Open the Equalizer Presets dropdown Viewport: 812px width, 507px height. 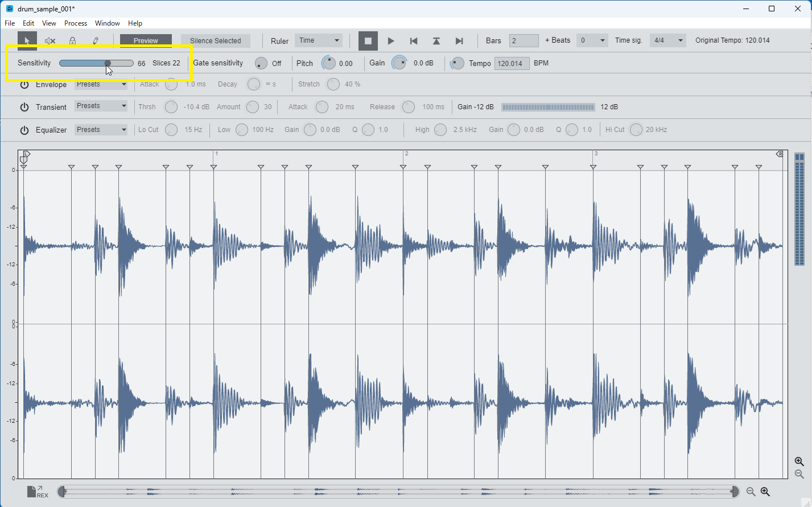tap(101, 130)
